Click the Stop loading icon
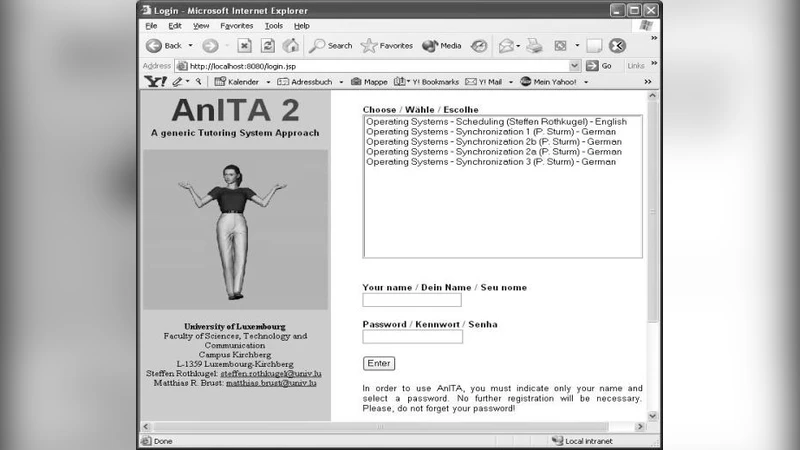The height and width of the screenshot is (450, 800). [244, 46]
